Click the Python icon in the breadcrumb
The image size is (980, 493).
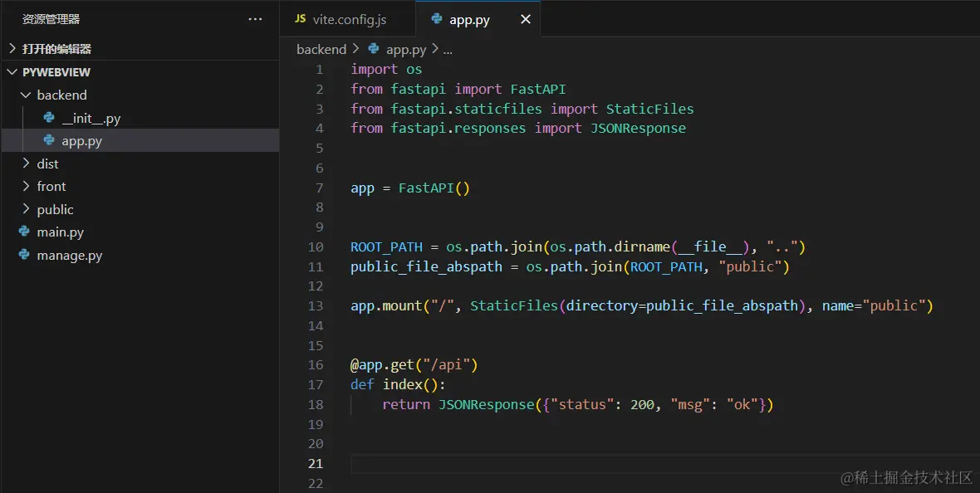(x=374, y=49)
